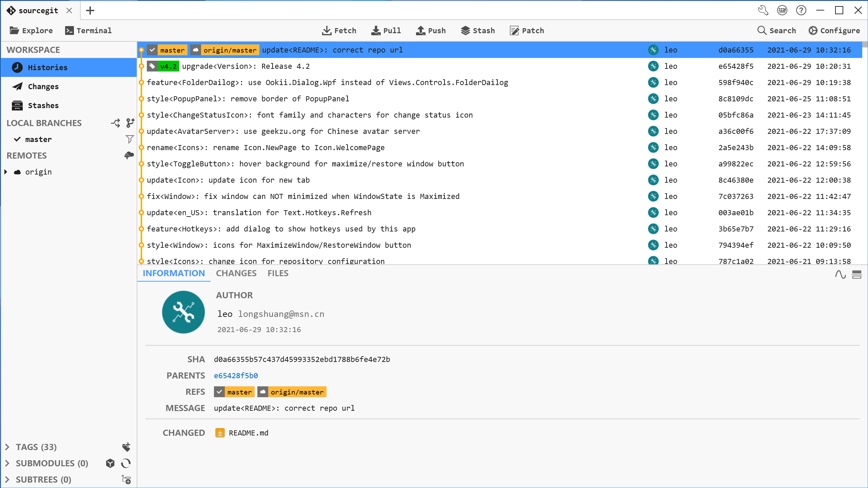The image size is (868, 488).
Task: Click the Push button
Action: pyautogui.click(x=431, y=30)
